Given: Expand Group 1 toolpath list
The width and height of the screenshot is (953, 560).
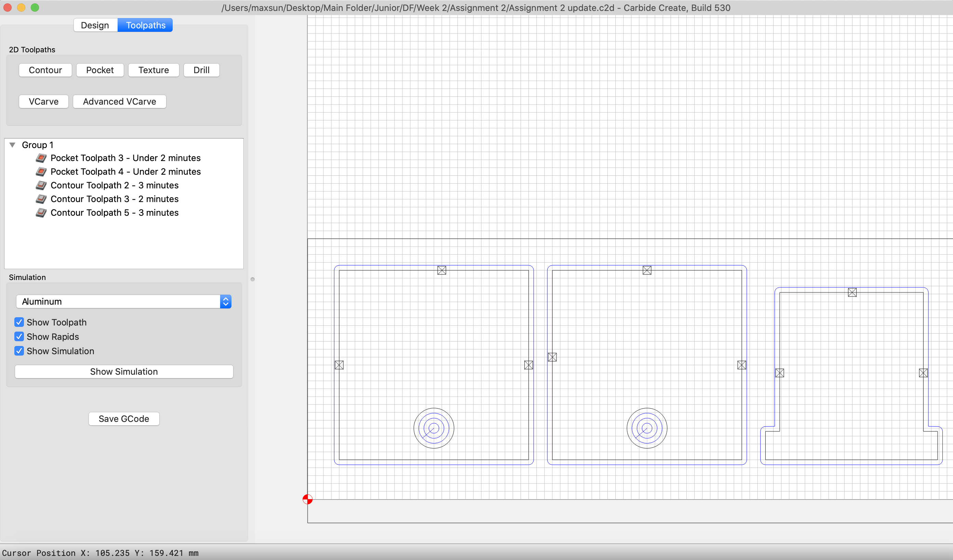Looking at the screenshot, I should [x=13, y=144].
